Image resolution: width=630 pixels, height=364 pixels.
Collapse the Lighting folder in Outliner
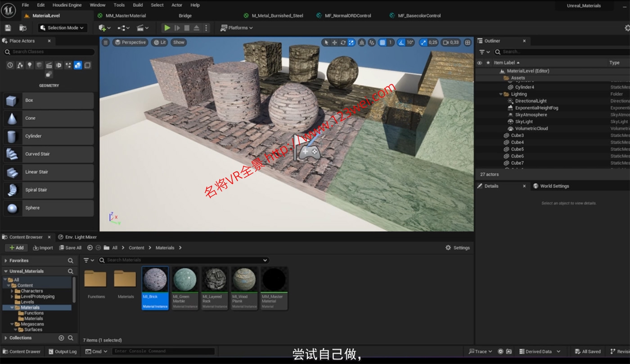(x=500, y=94)
